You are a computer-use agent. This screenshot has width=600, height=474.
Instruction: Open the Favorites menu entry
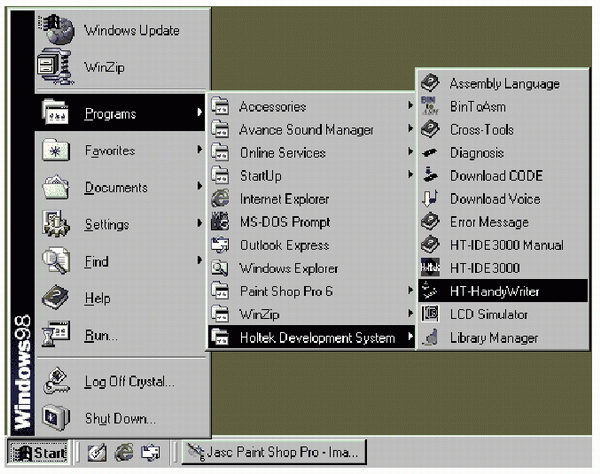tap(120, 150)
